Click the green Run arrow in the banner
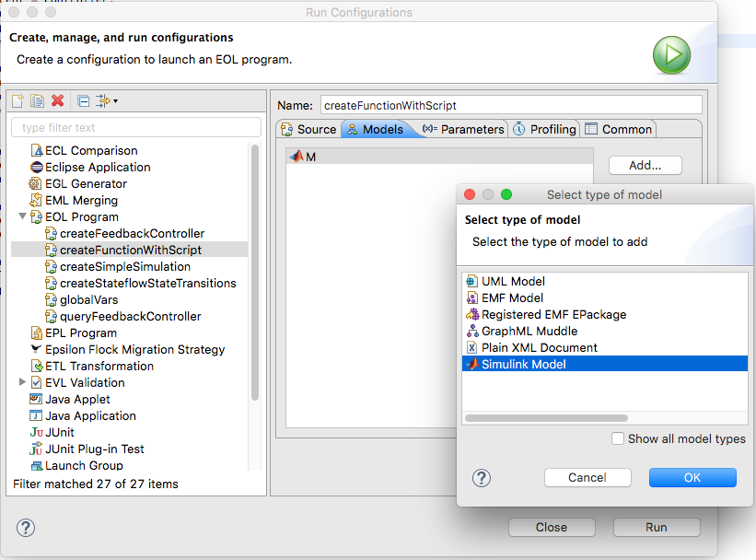This screenshot has width=756, height=560. 671,55
